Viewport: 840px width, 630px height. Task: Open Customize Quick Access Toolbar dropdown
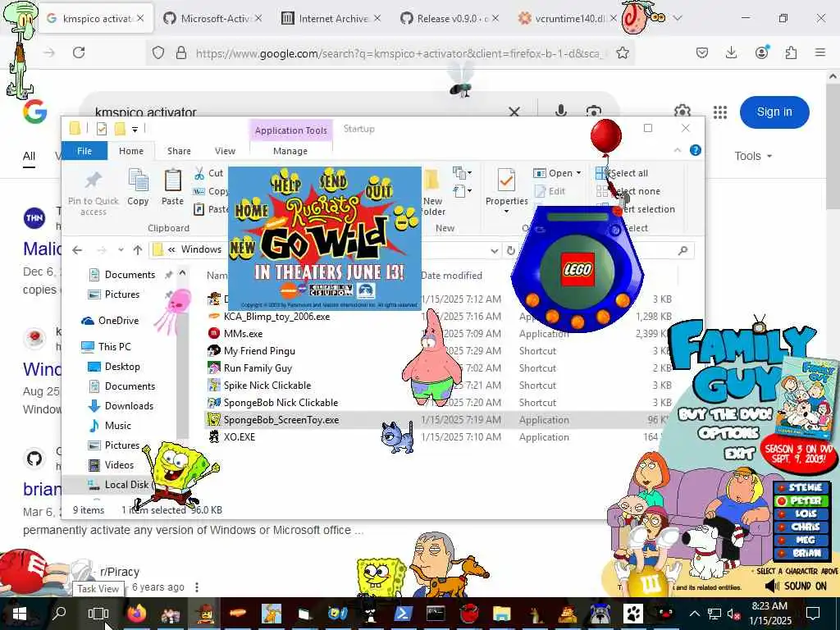(135, 129)
